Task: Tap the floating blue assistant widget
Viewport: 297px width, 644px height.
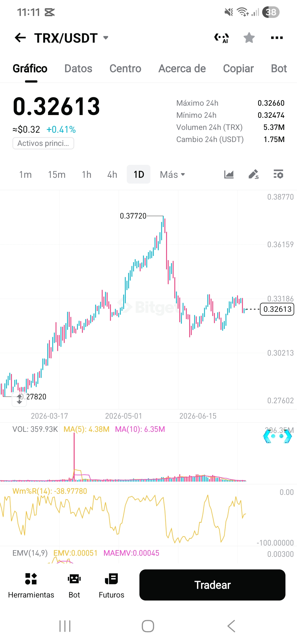Action: click(277, 436)
